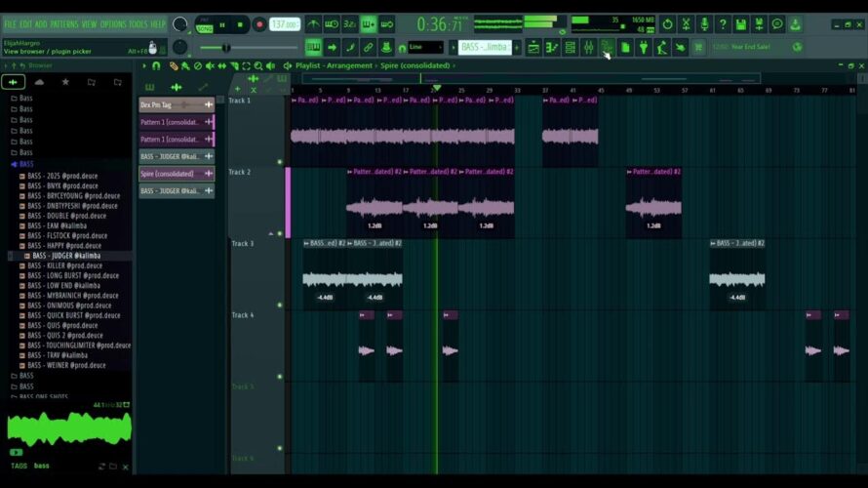Open the Piano roll icon
The image size is (868, 488).
(x=552, y=48)
